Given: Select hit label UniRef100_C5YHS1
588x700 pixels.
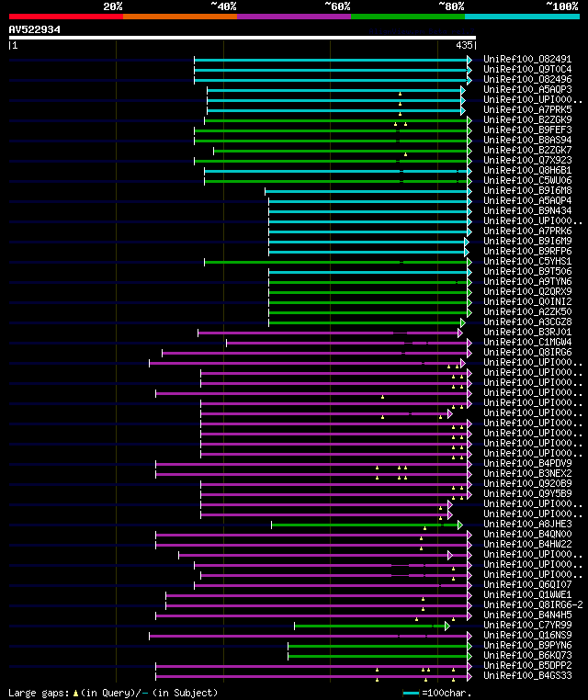Looking at the screenshot, I should coord(527,261).
